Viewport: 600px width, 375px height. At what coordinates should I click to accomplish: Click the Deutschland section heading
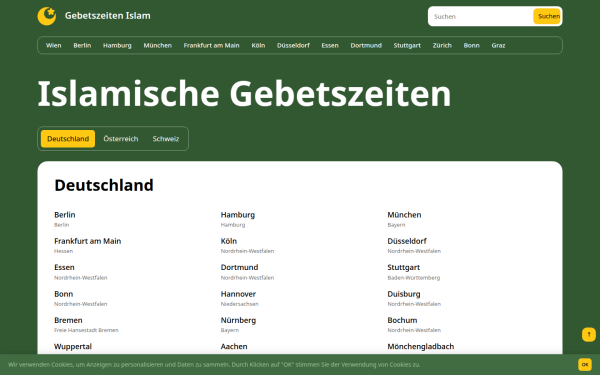pyautogui.click(x=104, y=185)
